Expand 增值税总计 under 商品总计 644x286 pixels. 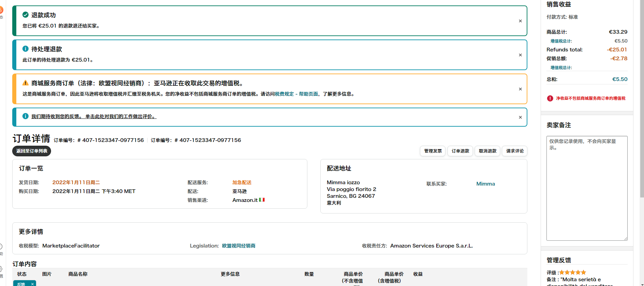(x=561, y=41)
